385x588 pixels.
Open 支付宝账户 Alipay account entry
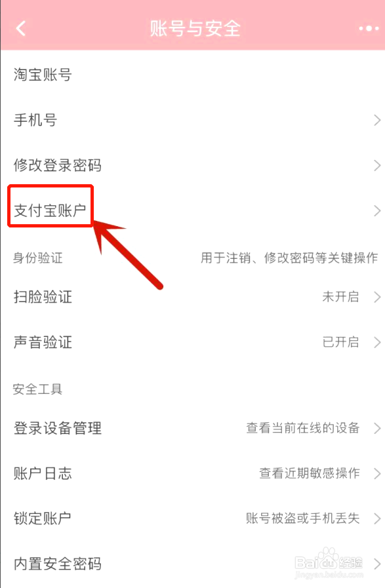click(193, 210)
